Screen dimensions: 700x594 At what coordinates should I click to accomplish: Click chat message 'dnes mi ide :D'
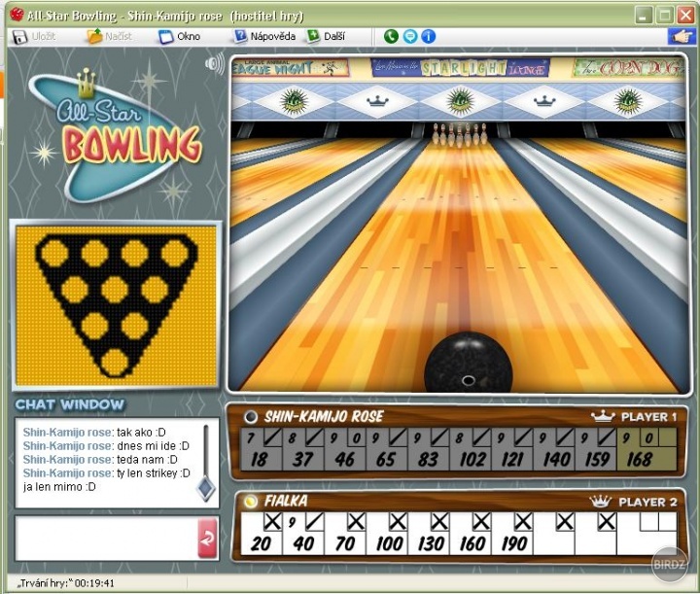[x=154, y=446]
